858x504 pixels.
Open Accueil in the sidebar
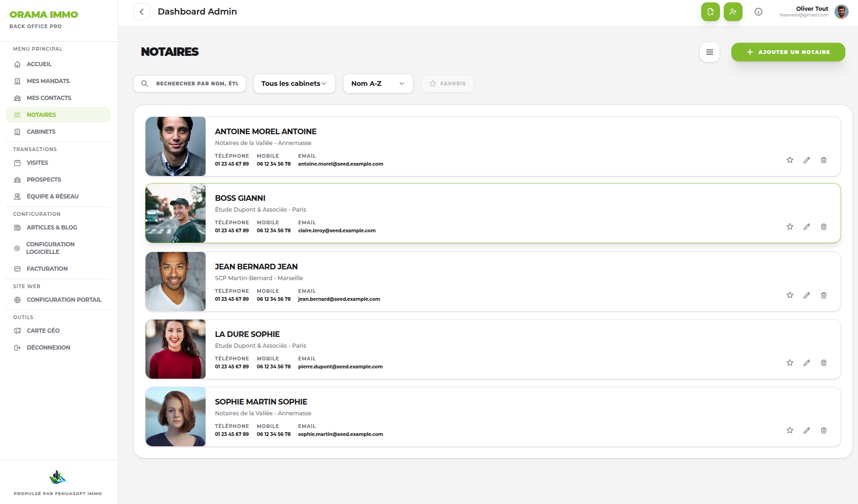pyautogui.click(x=58, y=64)
